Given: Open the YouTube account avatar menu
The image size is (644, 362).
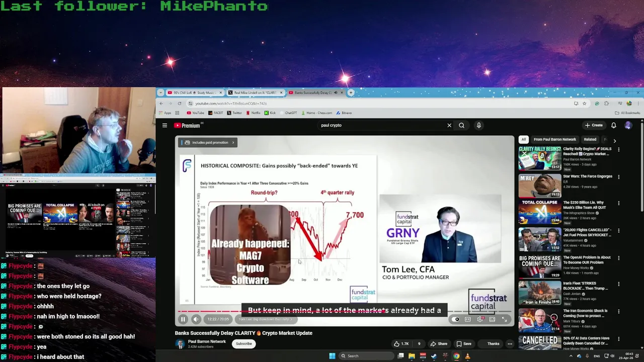Looking at the screenshot, I should (628, 125).
